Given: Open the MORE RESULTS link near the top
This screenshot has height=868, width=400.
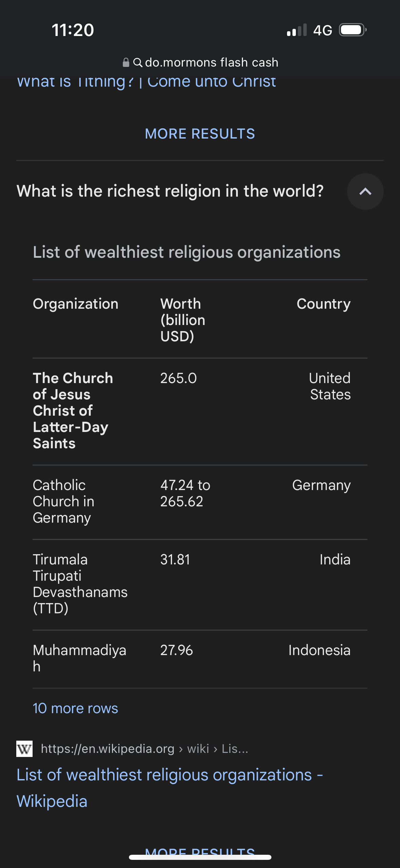Looking at the screenshot, I should click(200, 134).
